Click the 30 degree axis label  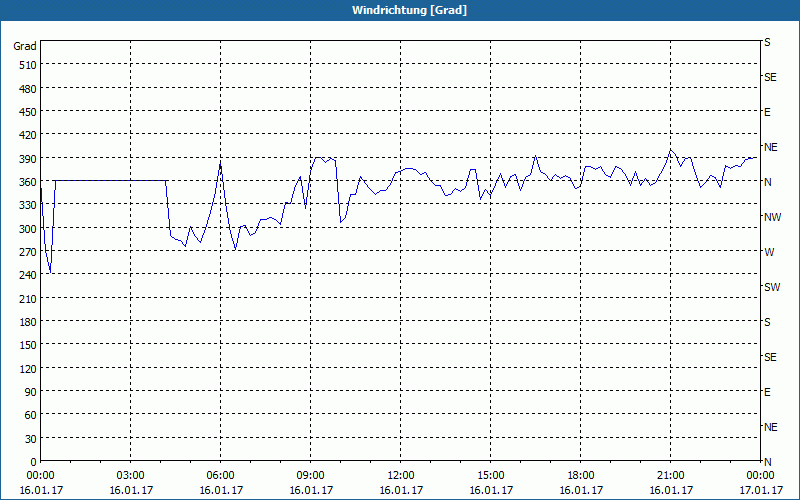click(x=31, y=439)
